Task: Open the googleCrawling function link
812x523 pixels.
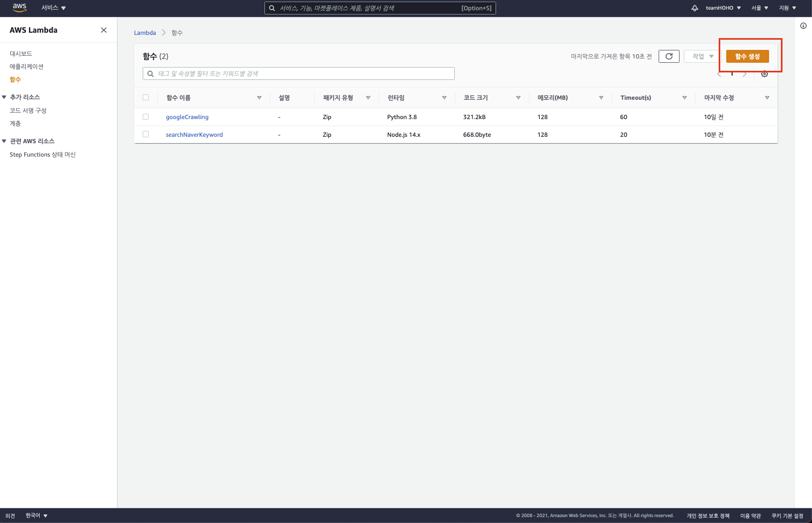Action: pos(187,117)
